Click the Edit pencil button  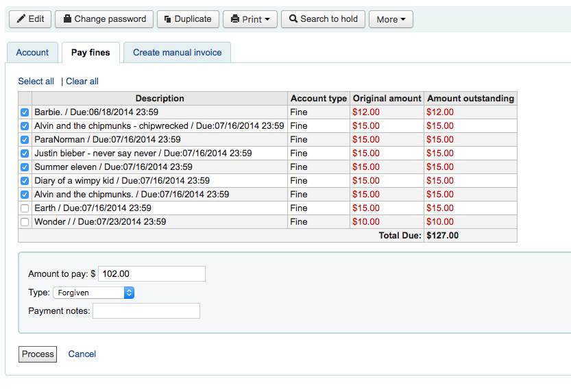(30, 19)
